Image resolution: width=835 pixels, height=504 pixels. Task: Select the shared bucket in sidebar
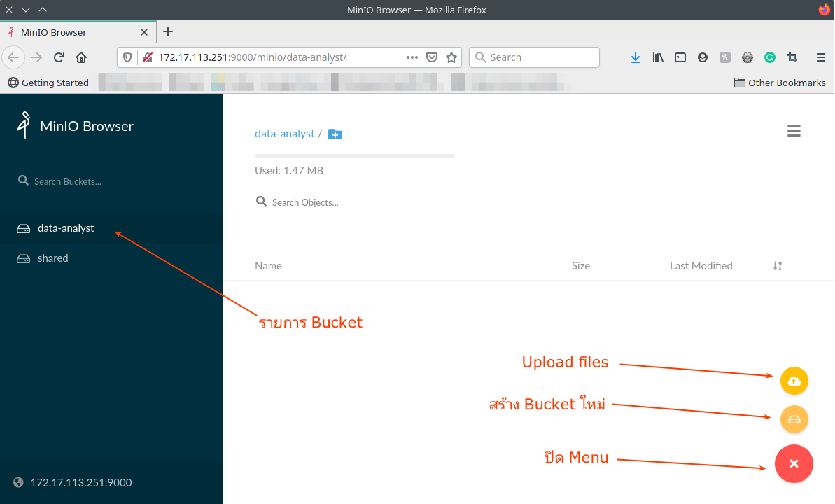pyautogui.click(x=52, y=258)
